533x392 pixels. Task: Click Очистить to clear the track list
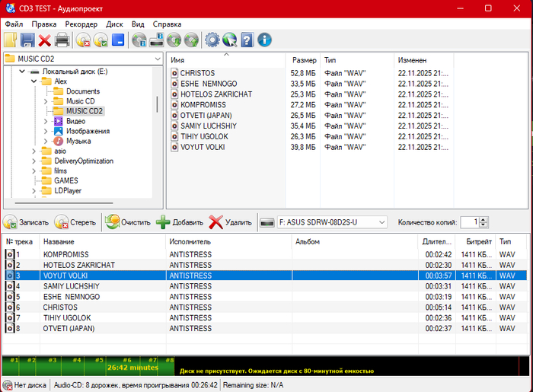(128, 222)
